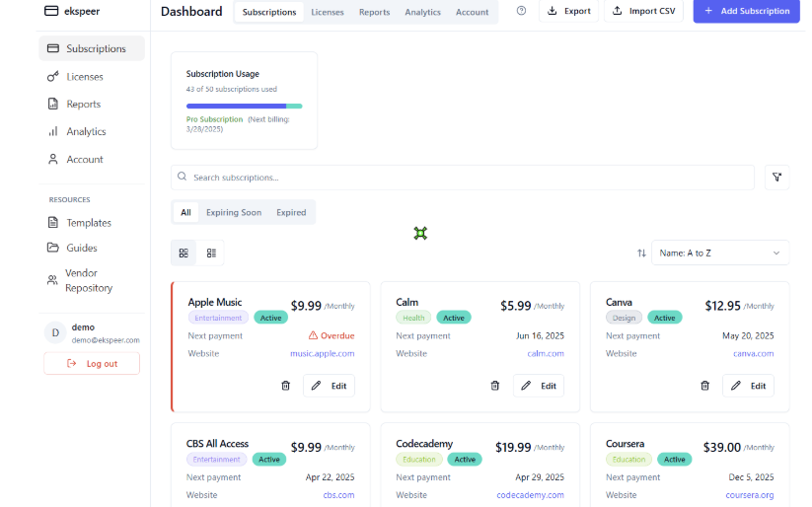This screenshot has width=812, height=507.
Task: Click the Account person icon in sidebar
Action: [x=53, y=159]
